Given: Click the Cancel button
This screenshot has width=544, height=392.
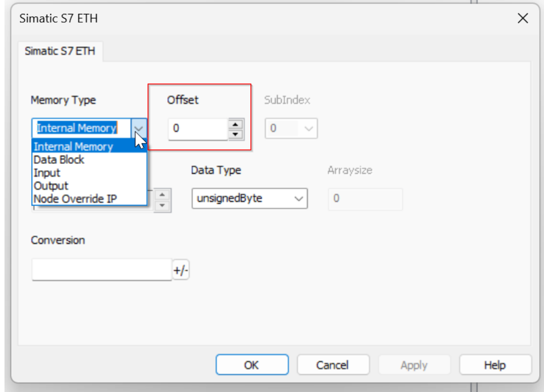Looking at the screenshot, I should click(333, 365).
